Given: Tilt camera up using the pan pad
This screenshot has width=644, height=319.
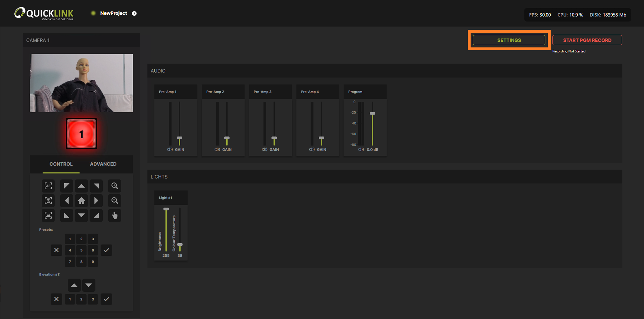Looking at the screenshot, I should (81, 186).
